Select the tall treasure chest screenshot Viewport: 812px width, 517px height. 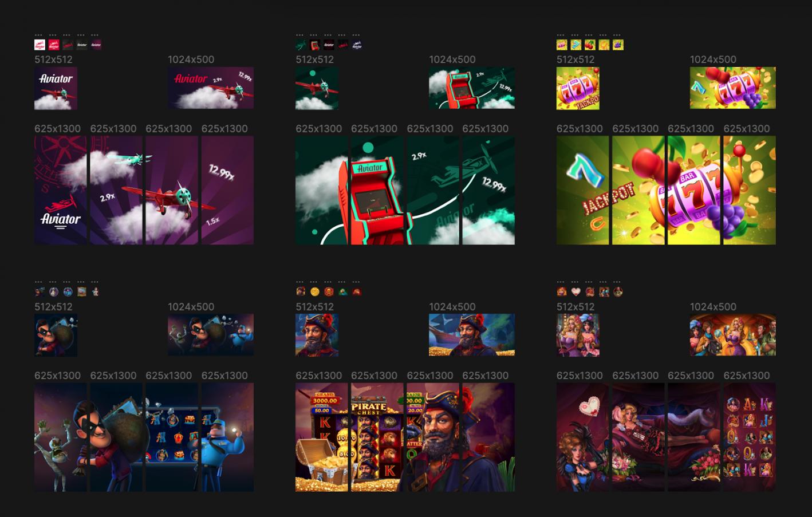[322, 437]
